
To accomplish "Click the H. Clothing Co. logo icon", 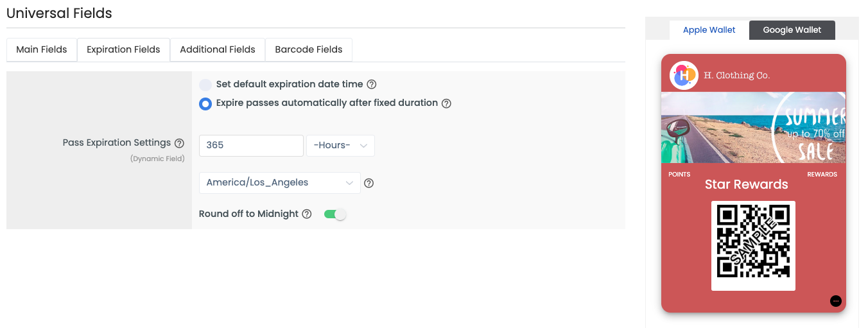I will point(684,76).
